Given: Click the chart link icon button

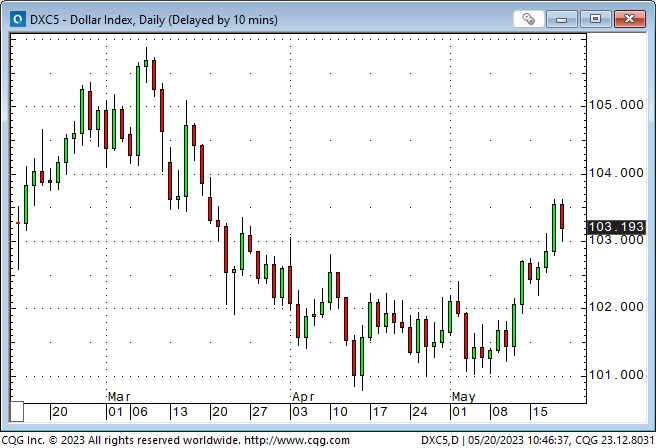Looking at the screenshot, I should [x=528, y=19].
